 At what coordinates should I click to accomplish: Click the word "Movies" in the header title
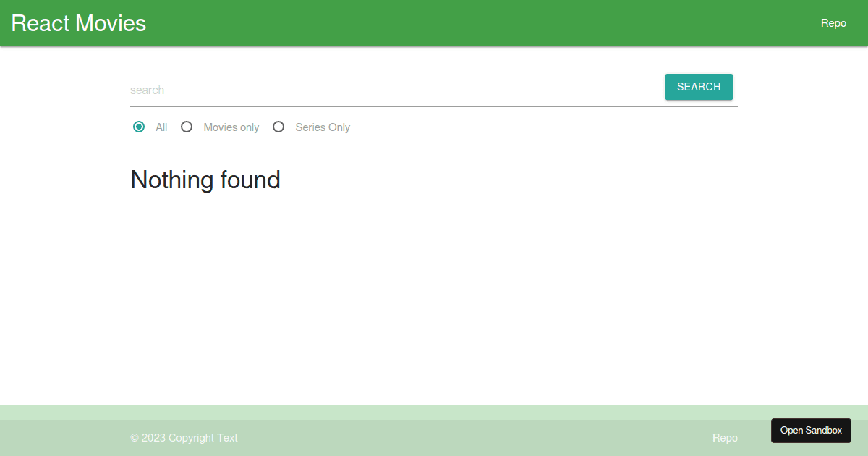coord(111,23)
